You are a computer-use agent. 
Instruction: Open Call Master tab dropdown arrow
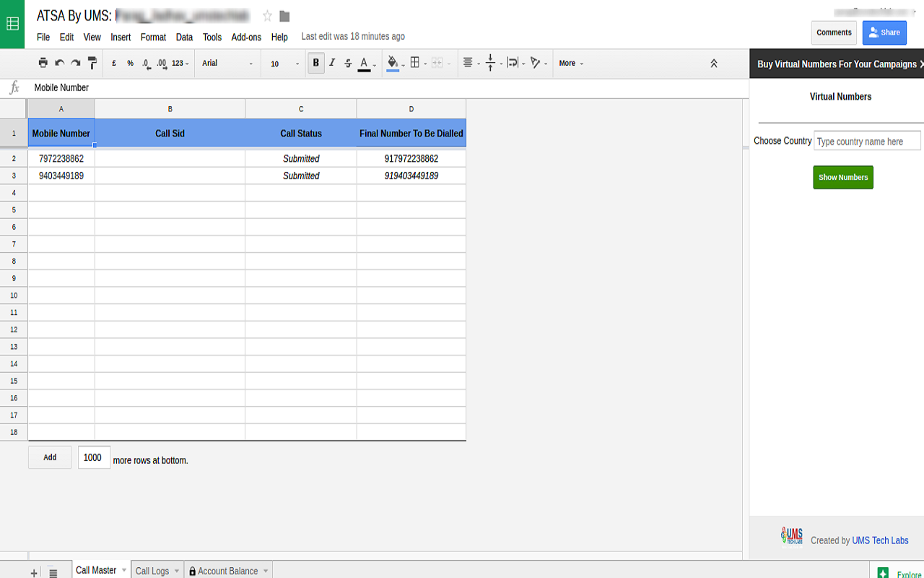click(x=124, y=570)
